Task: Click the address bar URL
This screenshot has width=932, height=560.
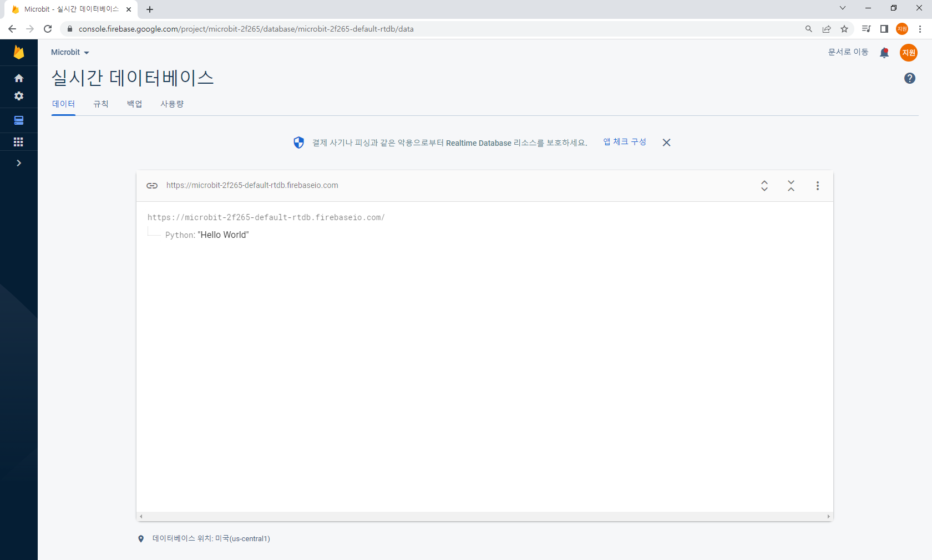Action: click(x=246, y=29)
